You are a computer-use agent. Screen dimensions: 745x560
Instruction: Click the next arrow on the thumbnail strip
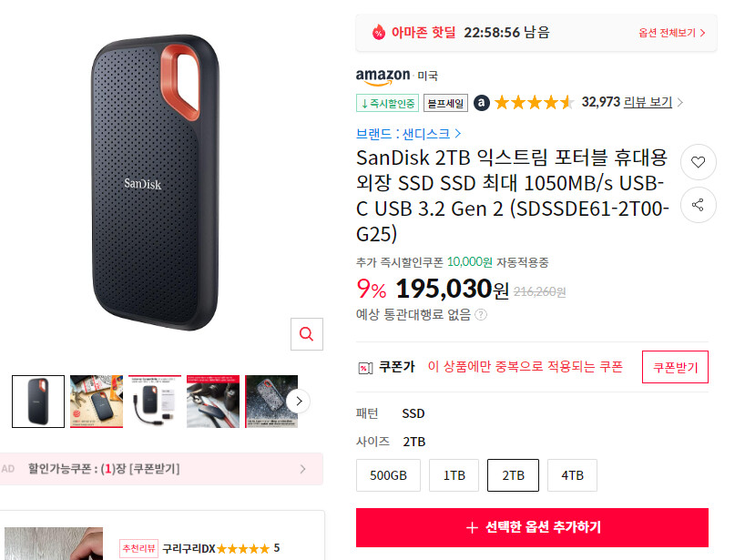[298, 400]
